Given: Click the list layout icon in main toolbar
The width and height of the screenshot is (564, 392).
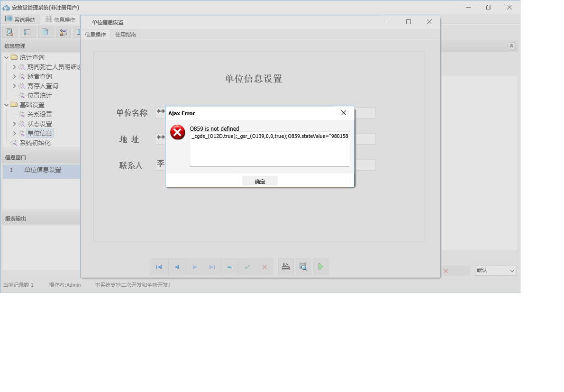Looking at the screenshot, I should click(27, 32).
